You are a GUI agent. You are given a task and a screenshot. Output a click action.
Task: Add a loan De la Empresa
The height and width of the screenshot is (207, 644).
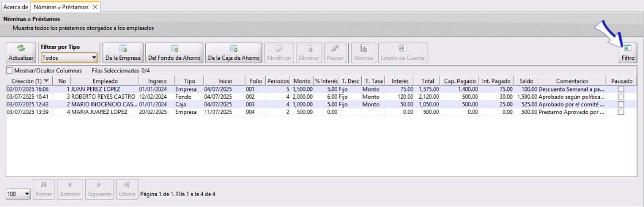(123, 53)
